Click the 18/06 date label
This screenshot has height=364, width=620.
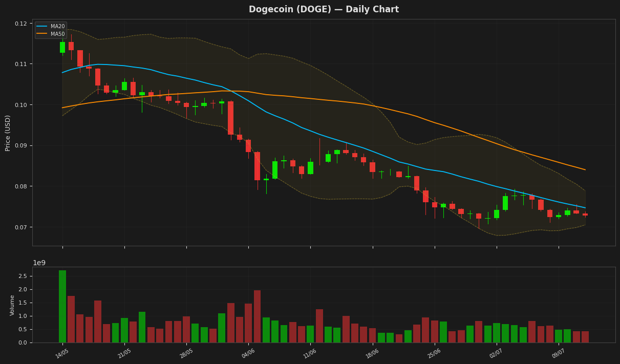tap(372, 353)
